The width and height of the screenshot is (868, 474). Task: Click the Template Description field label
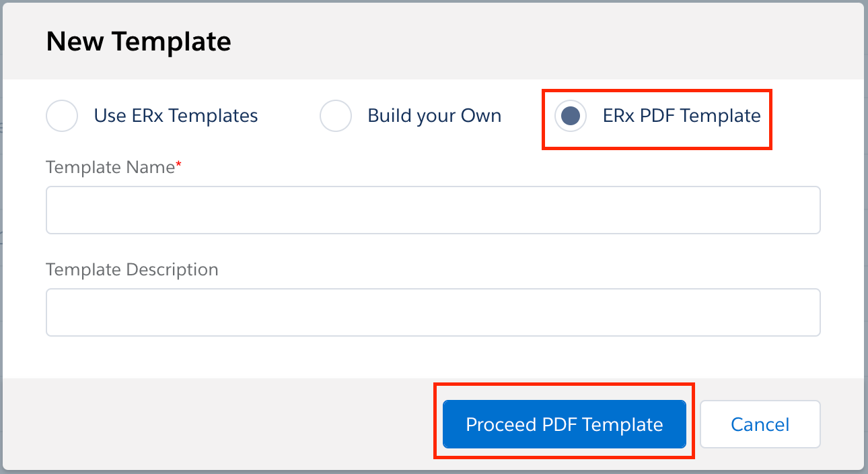pyautogui.click(x=132, y=270)
